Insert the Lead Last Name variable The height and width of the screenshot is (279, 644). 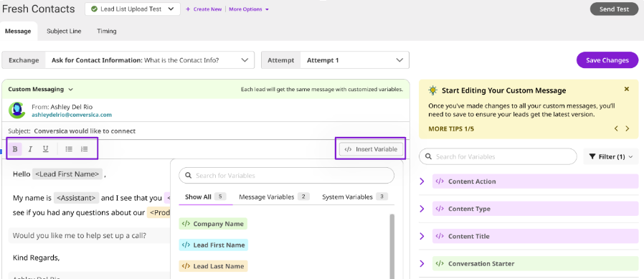click(213, 266)
